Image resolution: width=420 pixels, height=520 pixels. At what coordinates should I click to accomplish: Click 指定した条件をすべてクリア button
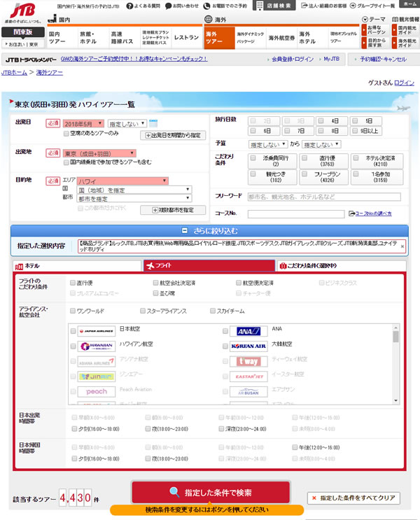click(x=355, y=498)
